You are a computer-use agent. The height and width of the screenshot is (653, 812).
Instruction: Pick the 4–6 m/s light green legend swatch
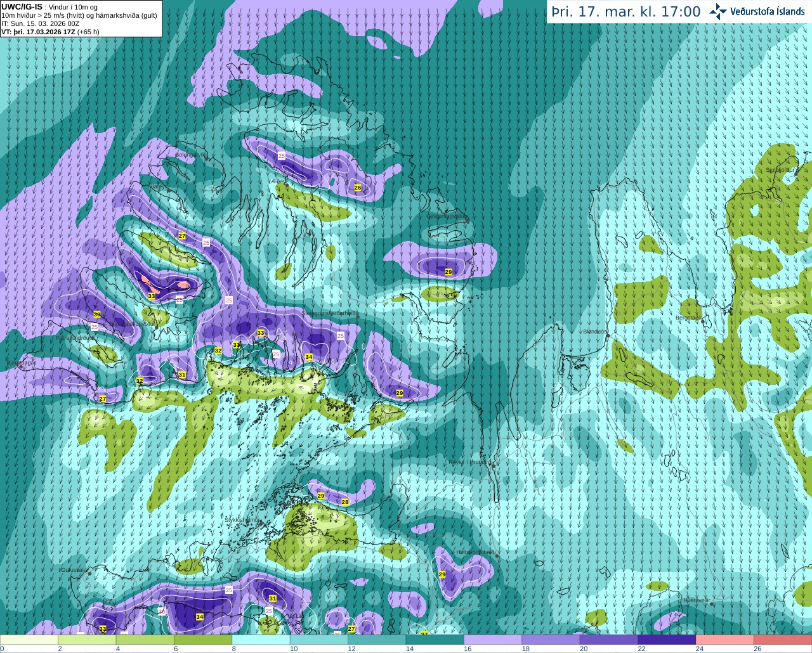click(x=145, y=640)
